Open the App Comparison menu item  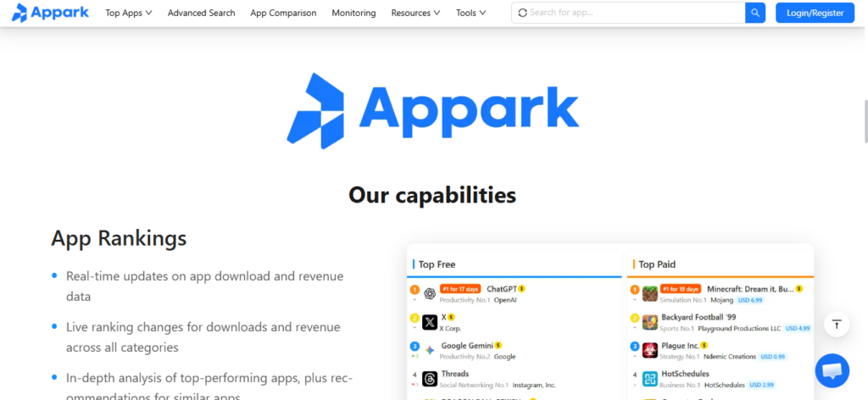coord(283,13)
